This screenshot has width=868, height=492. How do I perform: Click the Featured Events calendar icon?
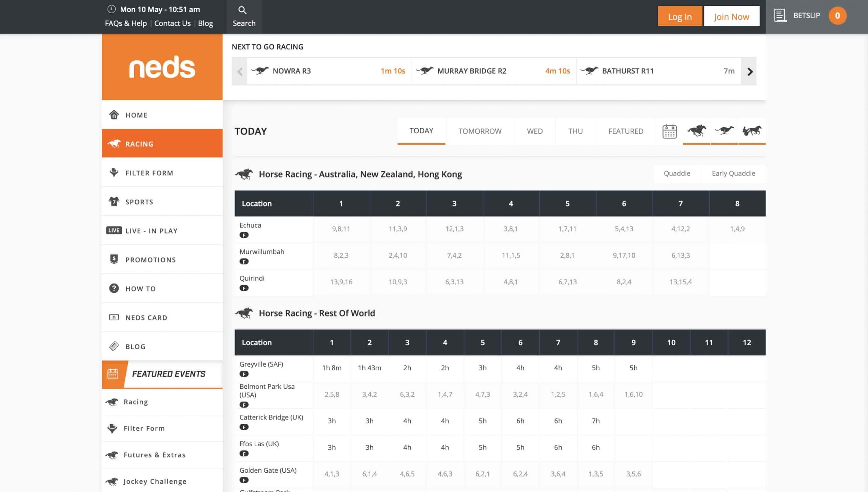click(x=113, y=374)
